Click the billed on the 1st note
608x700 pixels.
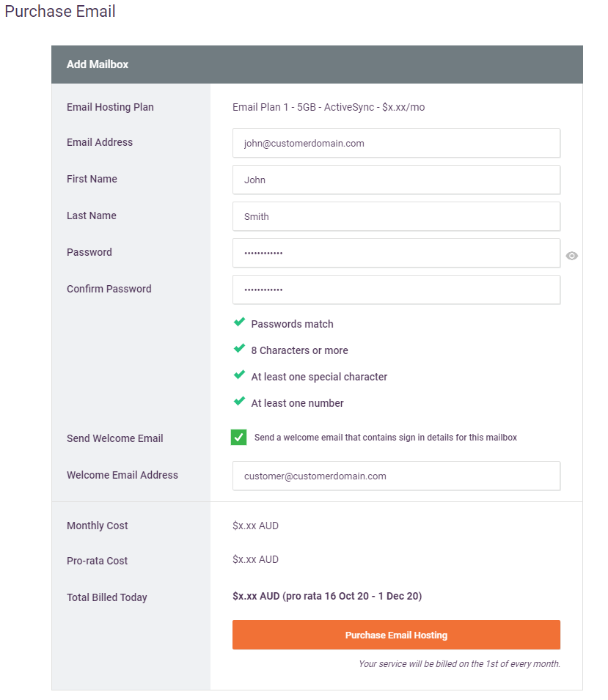tap(459, 664)
